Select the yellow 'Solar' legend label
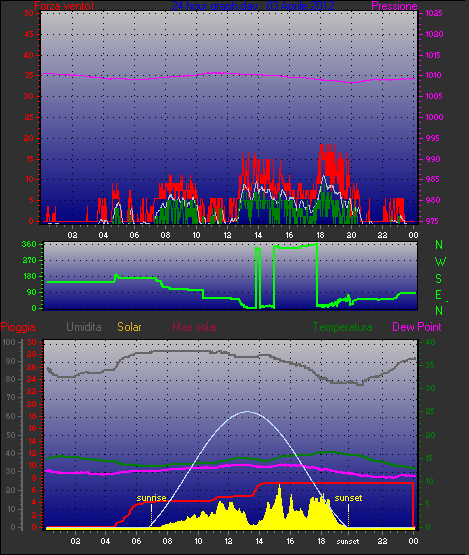This screenshot has height=555, width=469. pyautogui.click(x=129, y=327)
